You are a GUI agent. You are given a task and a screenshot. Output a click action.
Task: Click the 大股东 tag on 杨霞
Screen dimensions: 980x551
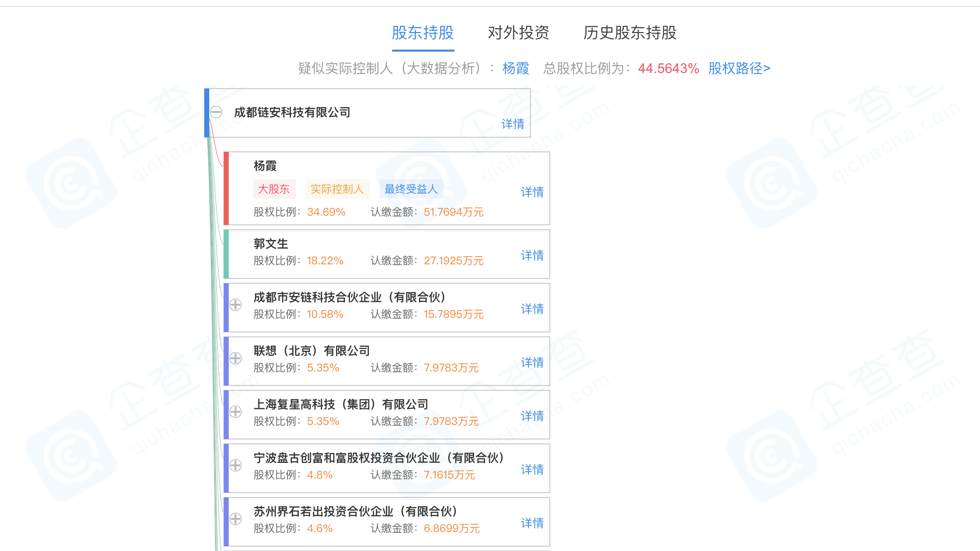(274, 189)
